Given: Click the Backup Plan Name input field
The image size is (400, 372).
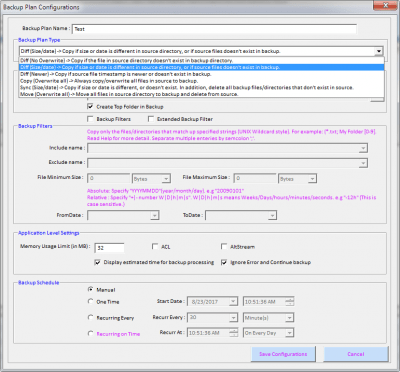Looking at the screenshot, I should tap(214, 29).
